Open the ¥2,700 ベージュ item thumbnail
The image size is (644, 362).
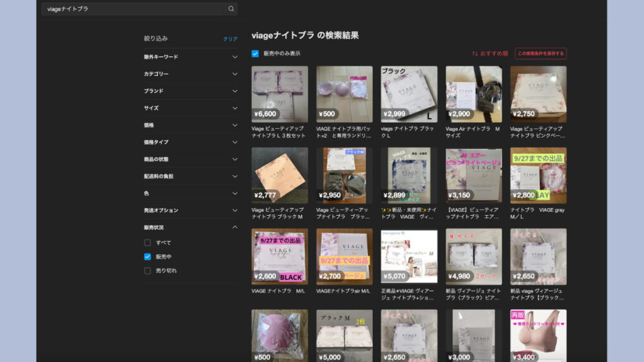(x=344, y=257)
